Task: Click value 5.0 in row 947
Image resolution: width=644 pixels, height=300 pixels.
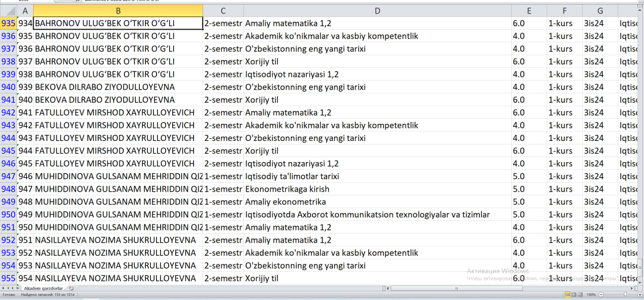Action: pyautogui.click(x=529, y=176)
